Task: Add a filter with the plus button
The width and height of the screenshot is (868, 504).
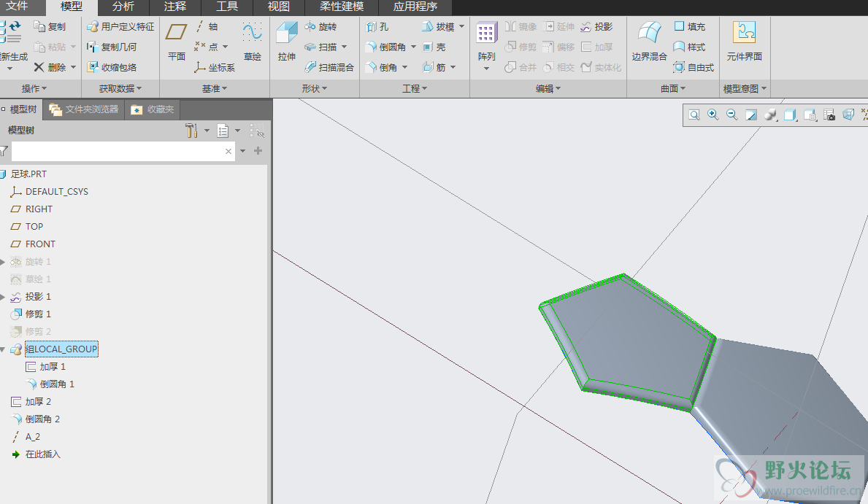Action: (258, 151)
